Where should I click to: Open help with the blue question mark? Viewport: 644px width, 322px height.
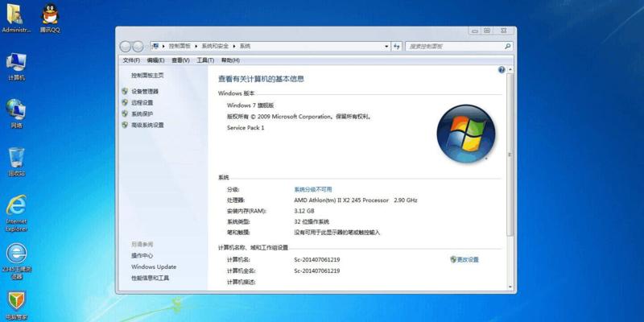coord(502,70)
